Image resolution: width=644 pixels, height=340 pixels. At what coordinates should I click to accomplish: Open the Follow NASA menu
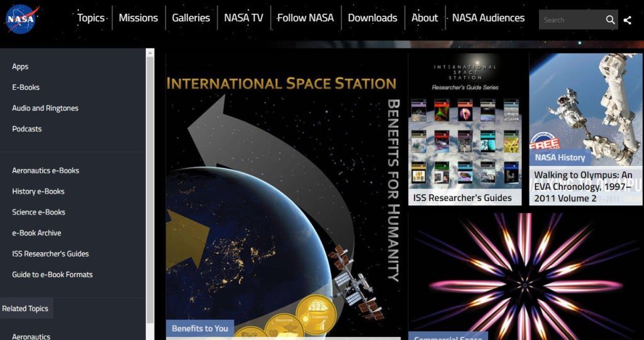tap(305, 18)
